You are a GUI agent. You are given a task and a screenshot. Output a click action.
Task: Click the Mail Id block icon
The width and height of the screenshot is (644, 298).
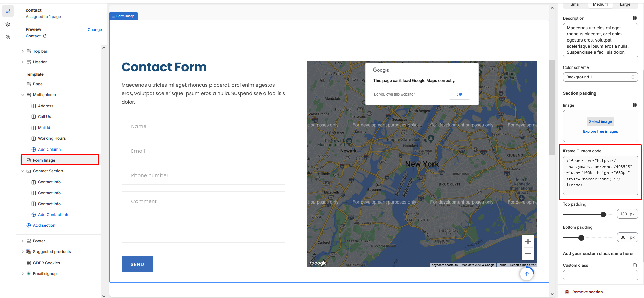34,128
